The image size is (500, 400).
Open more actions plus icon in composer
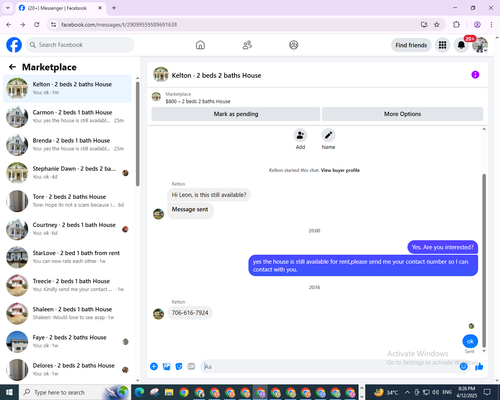click(x=154, y=367)
